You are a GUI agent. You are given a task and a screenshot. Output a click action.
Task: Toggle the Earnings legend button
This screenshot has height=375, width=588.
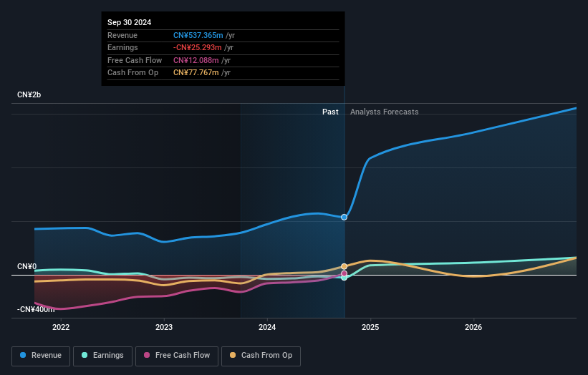click(x=102, y=356)
